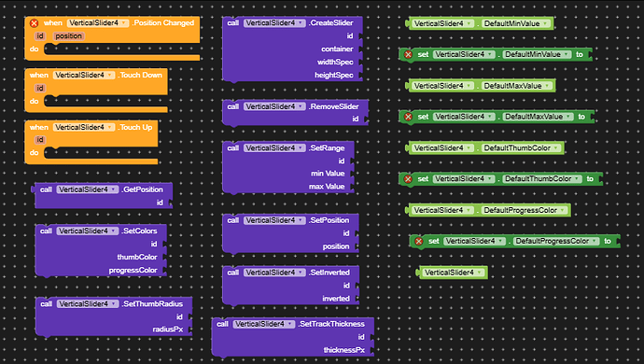The image size is (644, 364).
Task: Click widthSpec socket label in CreateSlider block
Action: [x=335, y=62]
